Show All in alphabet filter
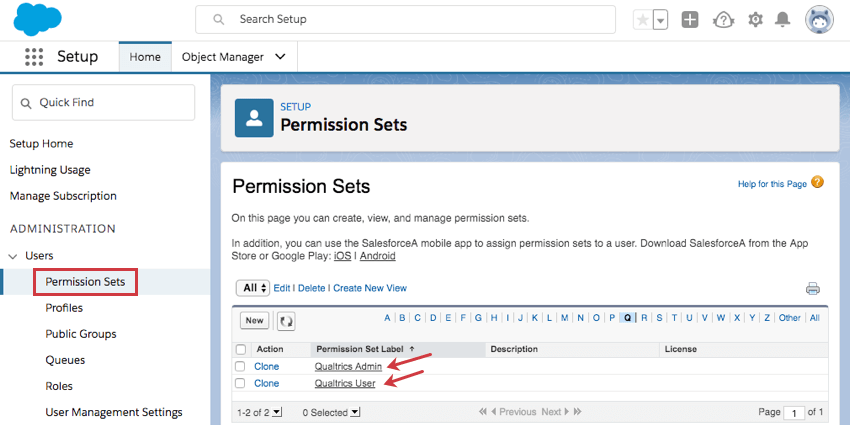 tap(814, 318)
